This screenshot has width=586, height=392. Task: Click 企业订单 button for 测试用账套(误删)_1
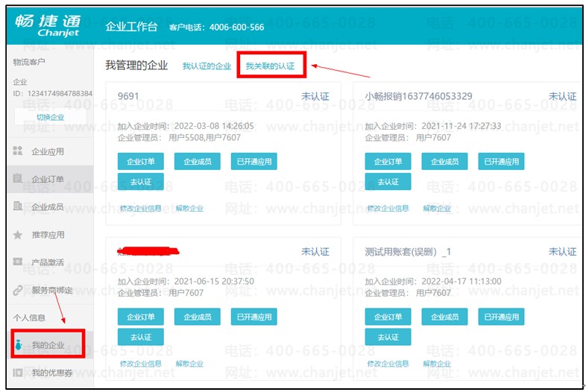388,317
